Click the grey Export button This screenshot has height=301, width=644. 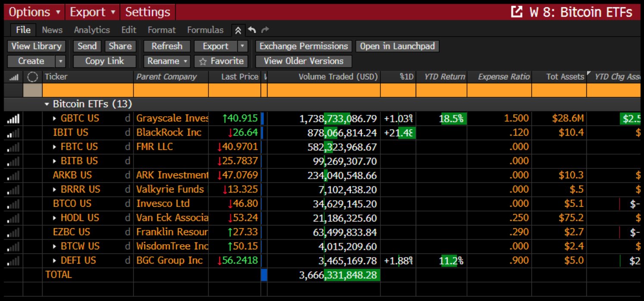coord(216,46)
